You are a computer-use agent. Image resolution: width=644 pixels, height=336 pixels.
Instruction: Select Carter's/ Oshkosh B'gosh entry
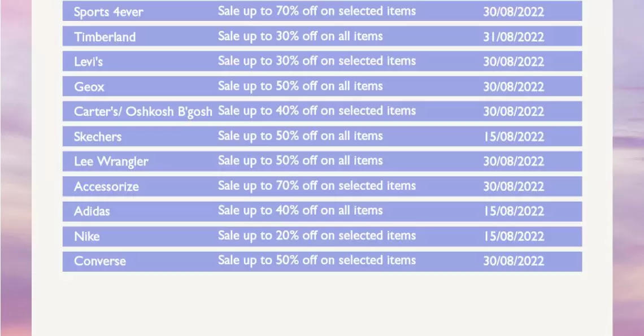pyautogui.click(x=322, y=111)
